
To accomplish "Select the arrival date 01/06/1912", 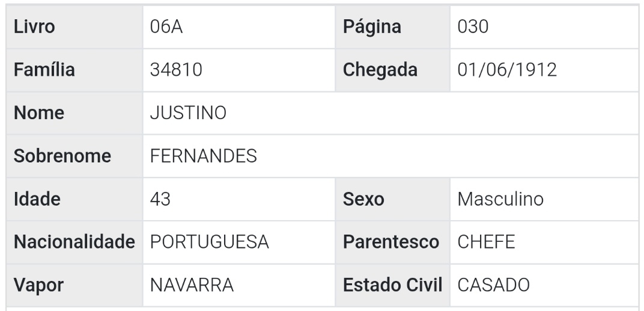I will pos(507,70).
